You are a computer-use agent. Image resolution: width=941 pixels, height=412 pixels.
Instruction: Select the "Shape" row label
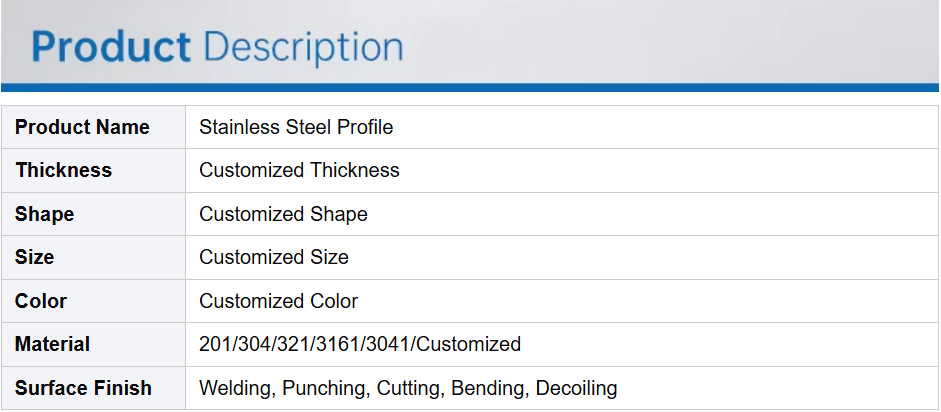(x=45, y=214)
